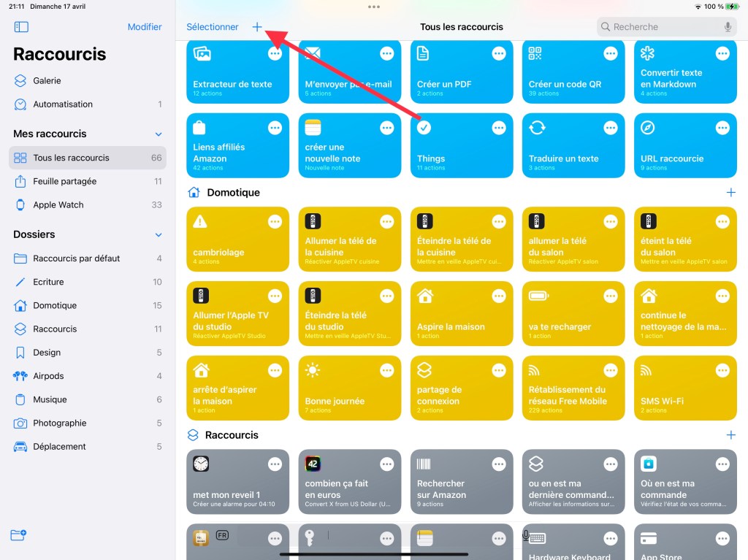Add a shortcut to the Raccourcis section
The height and width of the screenshot is (560, 748).
pyautogui.click(x=730, y=435)
